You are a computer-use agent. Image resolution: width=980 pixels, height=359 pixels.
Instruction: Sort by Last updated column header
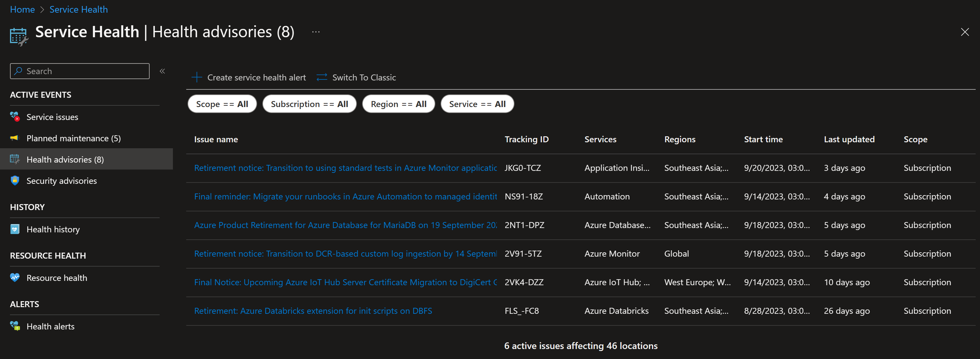click(x=849, y=139)
